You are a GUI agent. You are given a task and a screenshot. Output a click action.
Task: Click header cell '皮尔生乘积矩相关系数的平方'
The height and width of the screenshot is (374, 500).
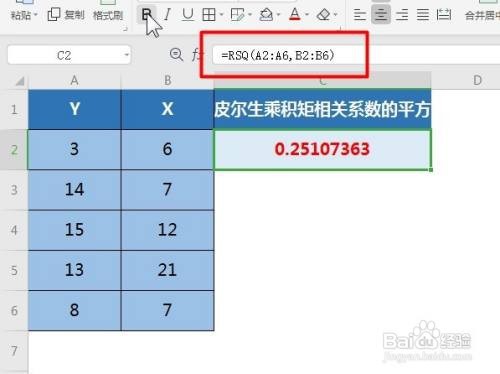coord(323,109)
